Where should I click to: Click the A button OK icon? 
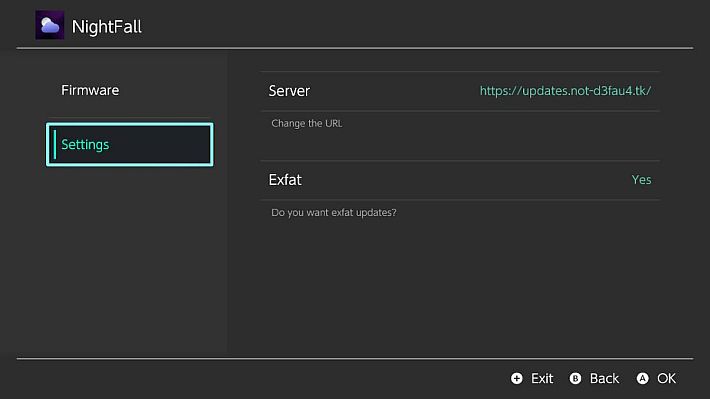[x=642, y=379]
